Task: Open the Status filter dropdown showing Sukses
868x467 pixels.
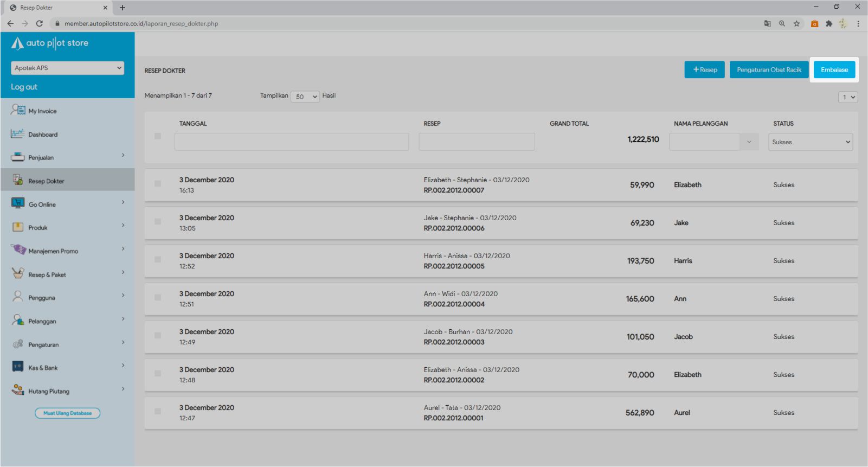Action: 810,142
